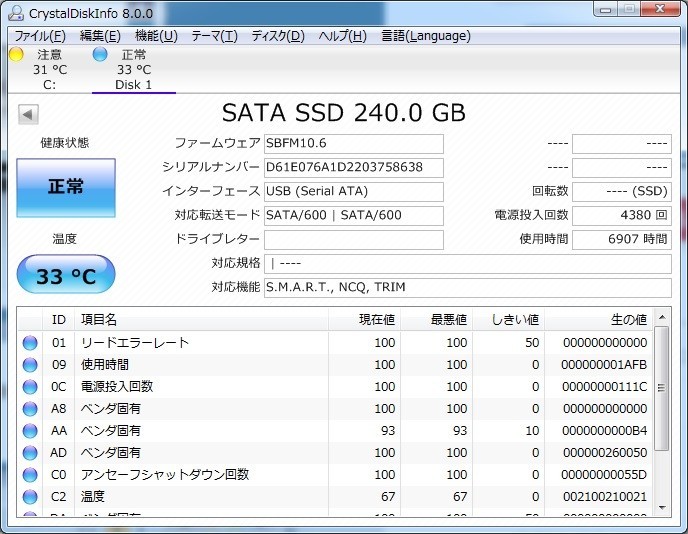
Task: Open the 機能(U) menu
Action: tap(156, 36)
